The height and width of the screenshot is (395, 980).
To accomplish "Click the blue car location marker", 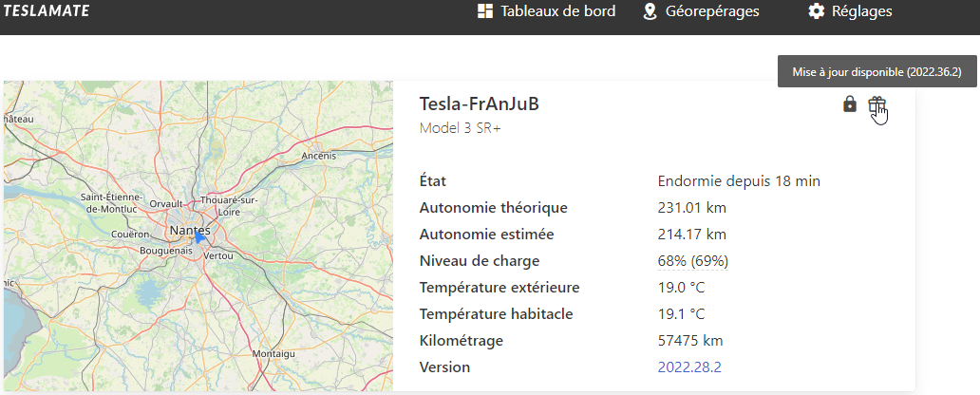I will [x=199, y=237].
